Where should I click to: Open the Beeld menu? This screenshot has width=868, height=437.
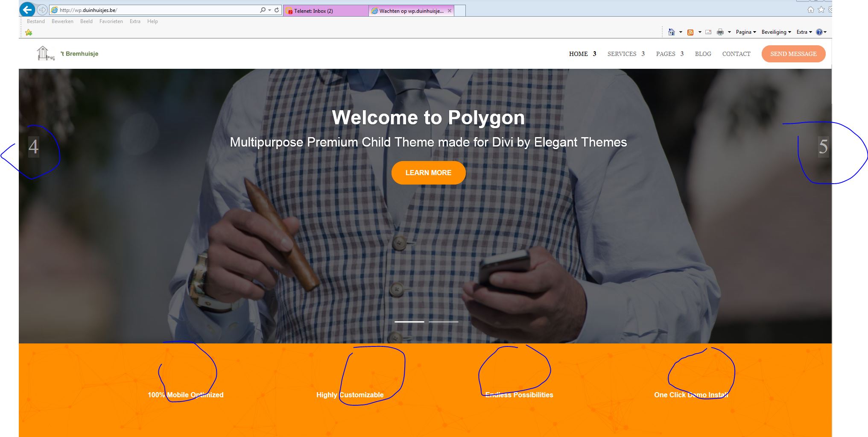[86, 21]
